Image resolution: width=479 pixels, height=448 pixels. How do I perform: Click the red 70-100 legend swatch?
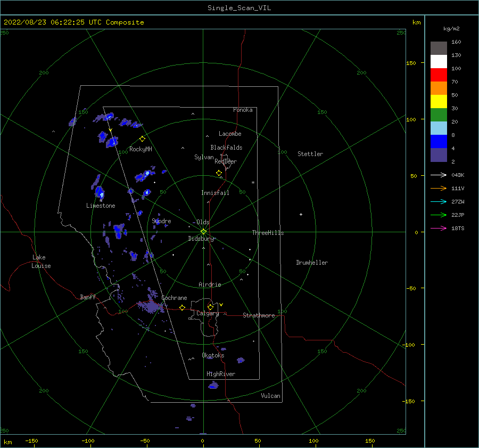(x=439, y=75)
